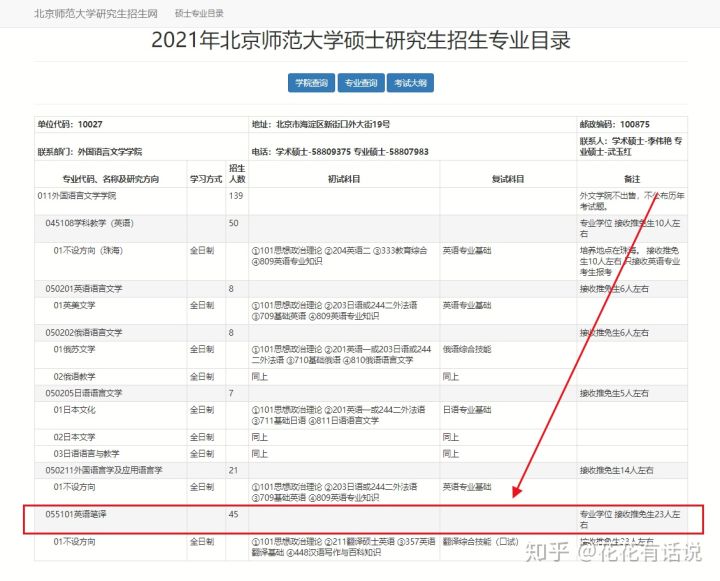Select 邮政编码: 100875 cell
The width and height of the screenshot is (720, 581).
(x=632, y=124)
